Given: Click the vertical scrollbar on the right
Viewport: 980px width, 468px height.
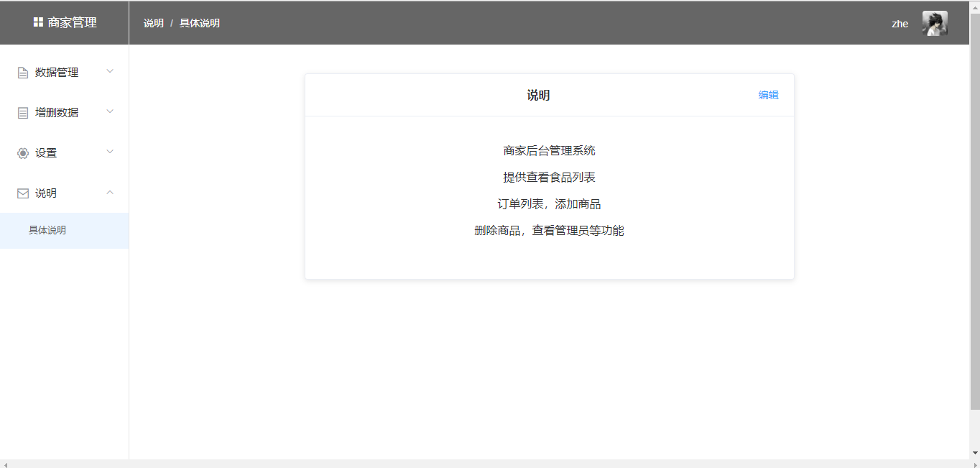Looking at the screenshot, I should [976, 216].
